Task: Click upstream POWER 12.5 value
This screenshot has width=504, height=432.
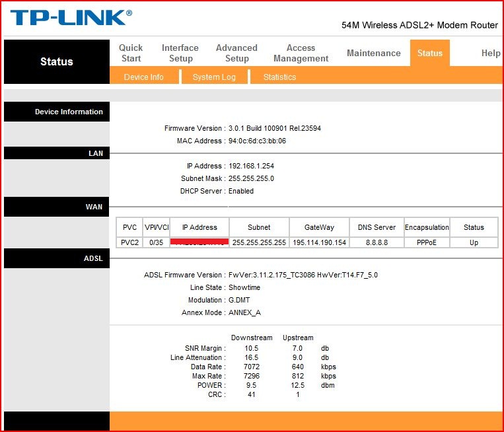Action: tap(298, 385)
